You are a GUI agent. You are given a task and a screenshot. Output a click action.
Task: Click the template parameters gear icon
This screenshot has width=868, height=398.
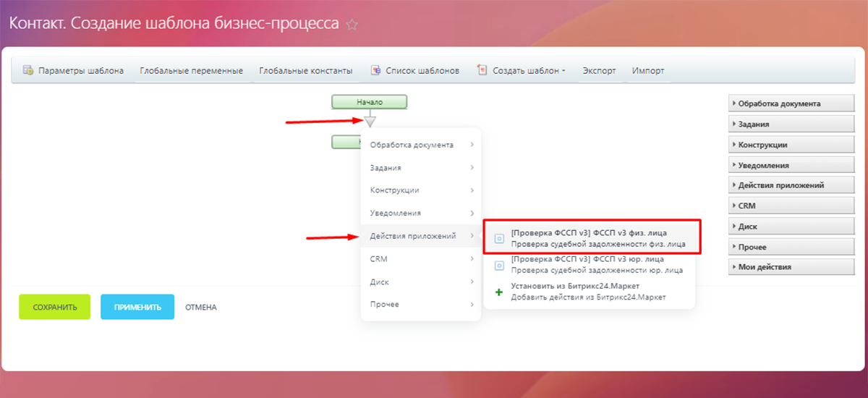coord(28,71)
